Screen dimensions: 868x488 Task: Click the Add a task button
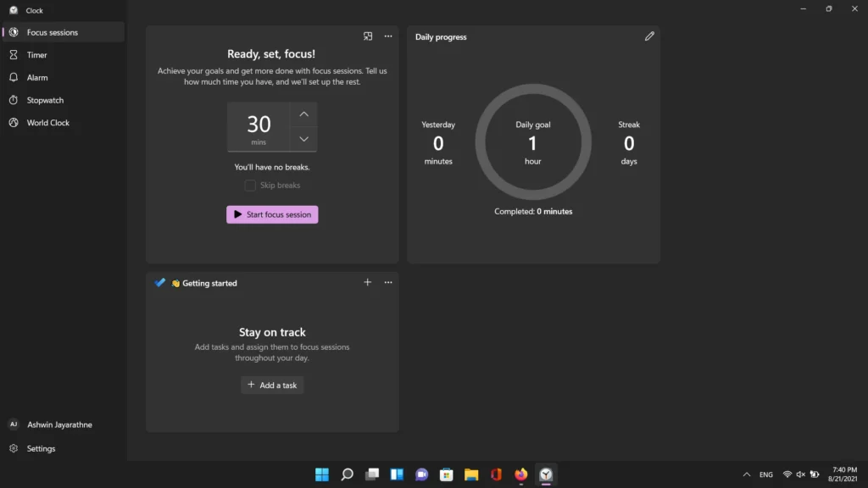click(272, 385)
